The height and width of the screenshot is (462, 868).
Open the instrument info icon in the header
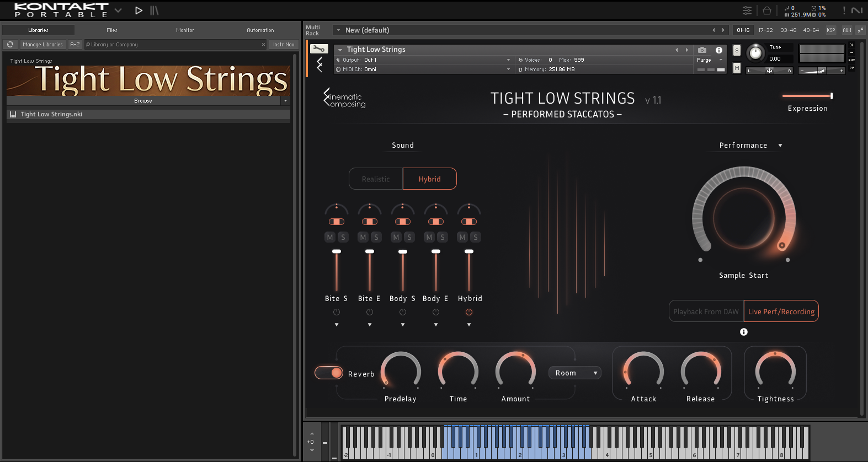click(x=719, y=50)
